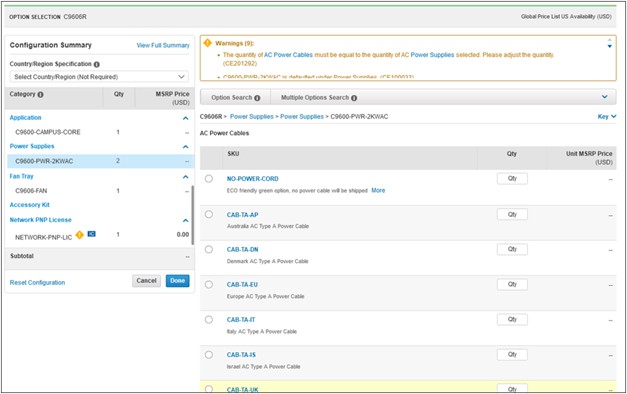Click the Cancel button
This screenshot has width=627, height=394.
[x=146, y=281]
